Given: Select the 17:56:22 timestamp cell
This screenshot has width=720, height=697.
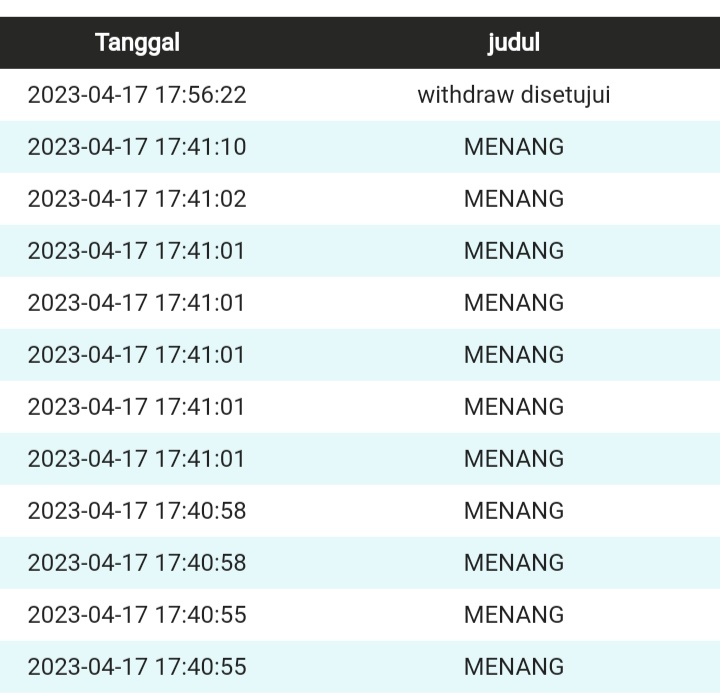Looking at the screenshot, I should pyautogui.click(x=137, y=95).
